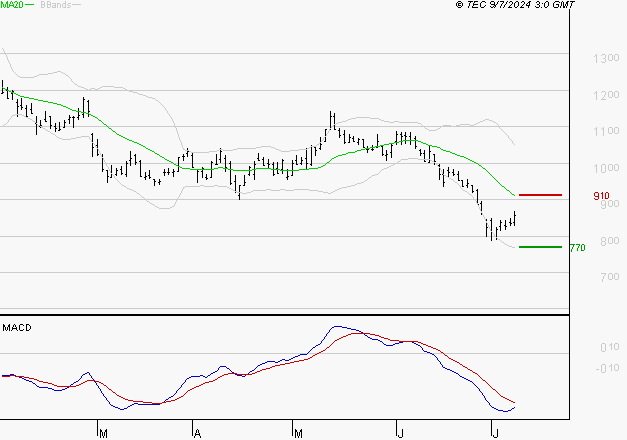Click the last J month marker
Viewport: 627px width, 440px height.
pyautogui.click(x=495, y=434)
